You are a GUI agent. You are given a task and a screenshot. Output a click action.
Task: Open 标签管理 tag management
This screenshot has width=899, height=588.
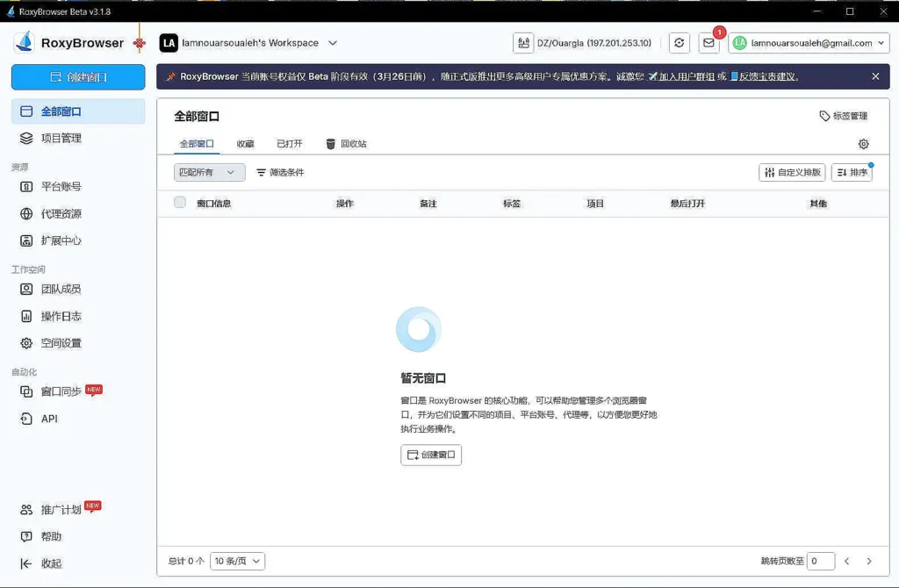tap(844, 116)
